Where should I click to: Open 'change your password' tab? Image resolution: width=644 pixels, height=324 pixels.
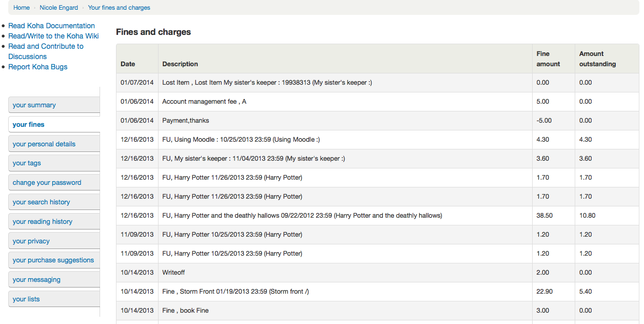(47, 183)
